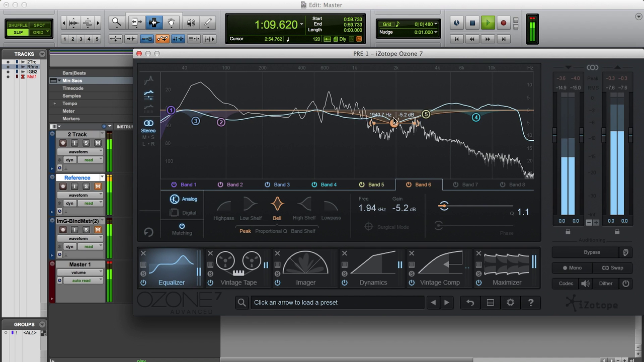
Task: Choose the High Shelf filter shape
Action: point(304,209)
